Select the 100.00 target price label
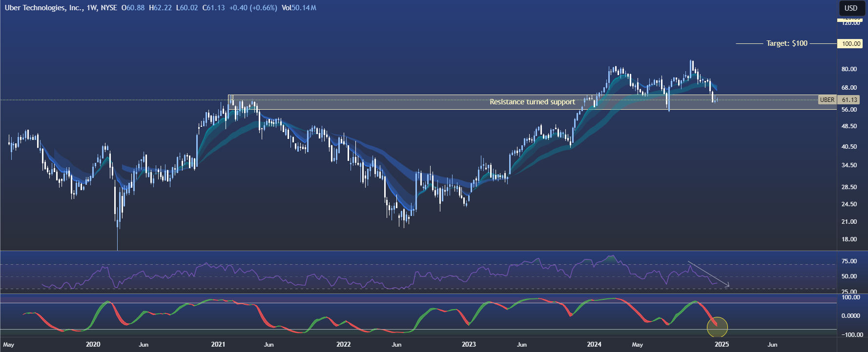Viewport: 868px width, 352px height. (851, 44)
